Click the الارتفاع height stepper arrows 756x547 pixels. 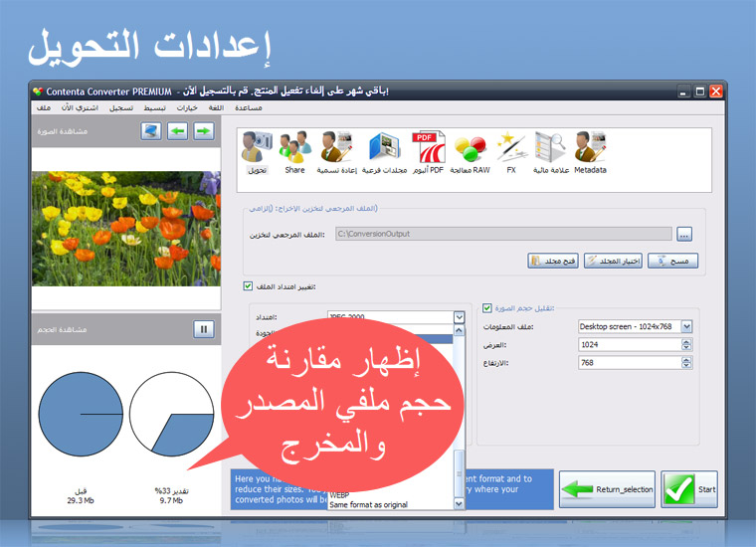click(x=686, y=362)
